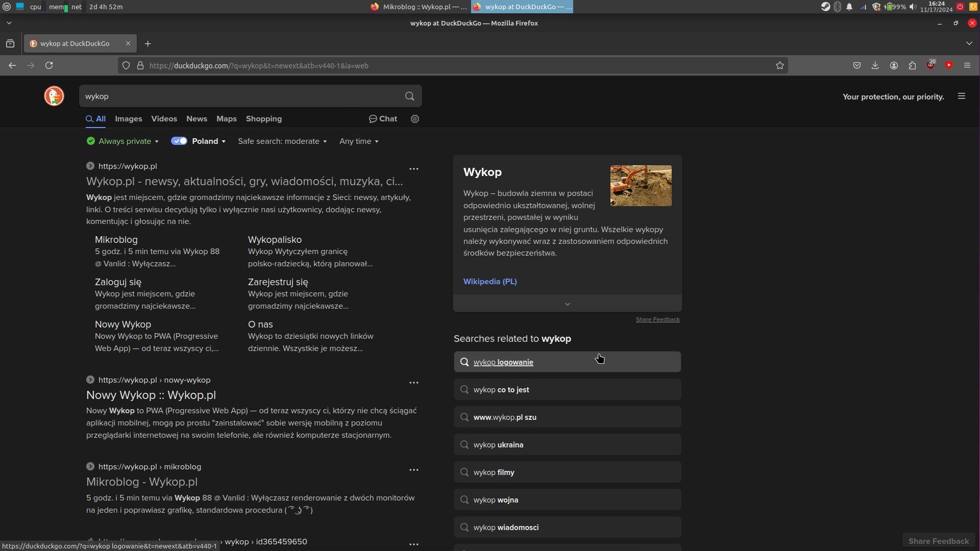Toggle the Poland region switch
The width and height of the screenshot is (980, 551).
(179, 141)
